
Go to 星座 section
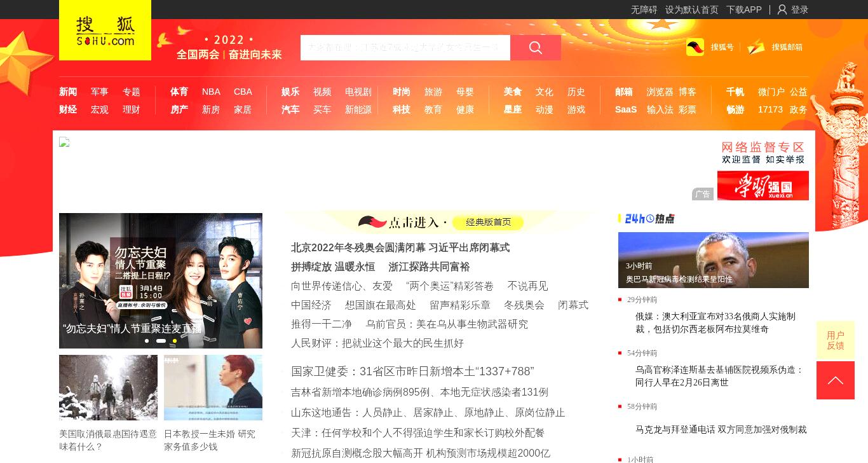pyautogui.click(x=513, y=109)
